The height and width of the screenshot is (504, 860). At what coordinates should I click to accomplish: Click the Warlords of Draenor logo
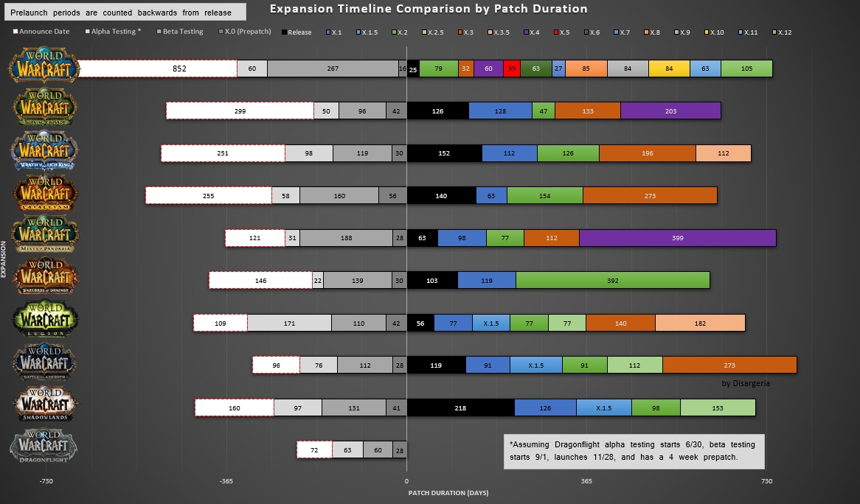45,279
